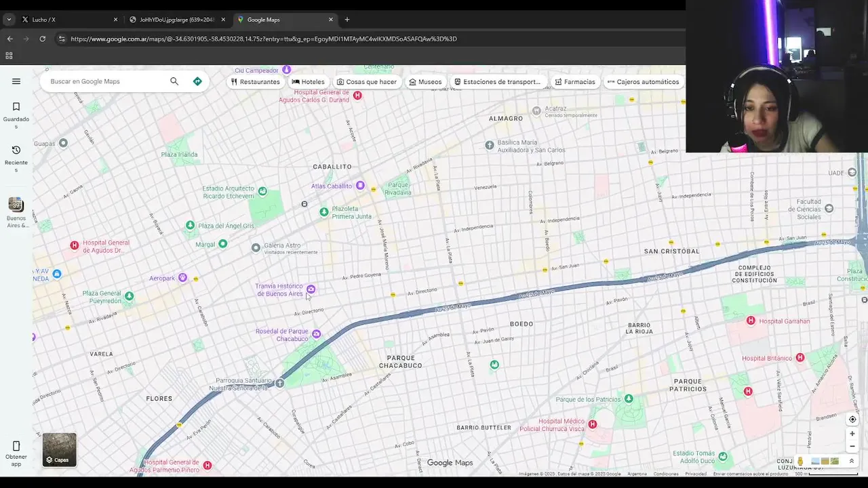The width and height of the screenshot is (868, 488).
Task: Filter by Hoteles
Action: 309,82
